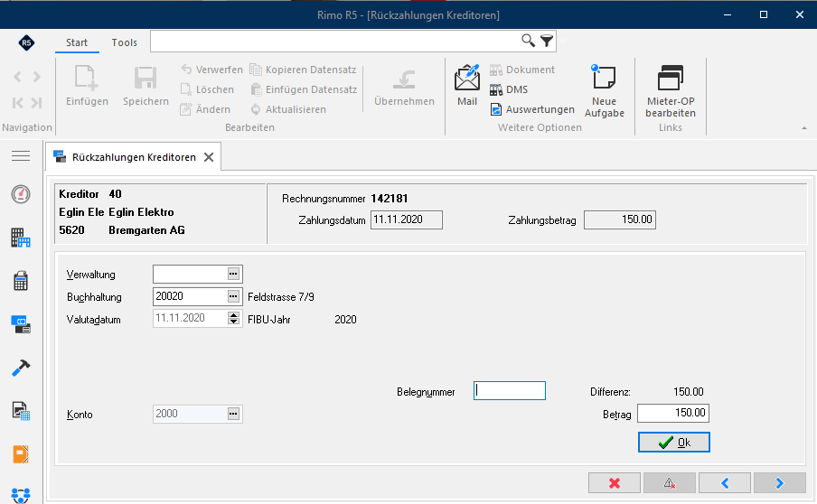The height and width of the screenshot is (504, 817).
Task: Decrease Valutadatum with down spinner
Action: [233, 322]
